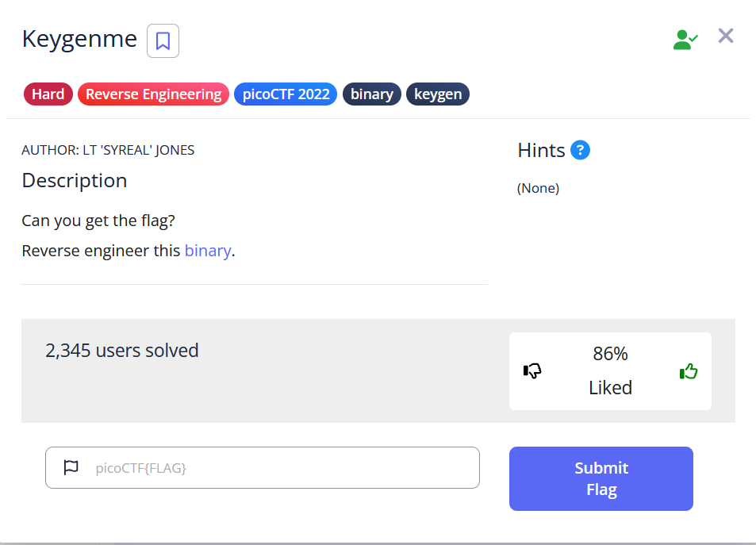Click the 86% Liked rating text
Viewport: 756px width, 545px height.
coord(610,370)
